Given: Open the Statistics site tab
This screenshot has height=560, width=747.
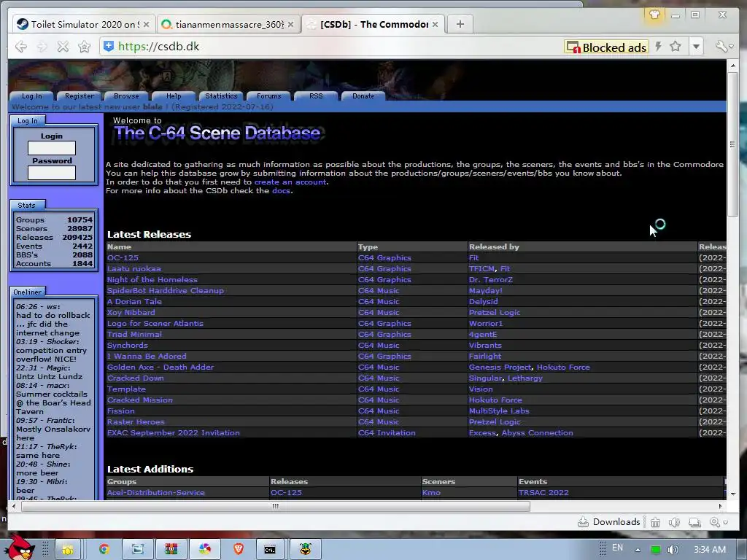Looking at the screenshot, I should click(221, 96).
